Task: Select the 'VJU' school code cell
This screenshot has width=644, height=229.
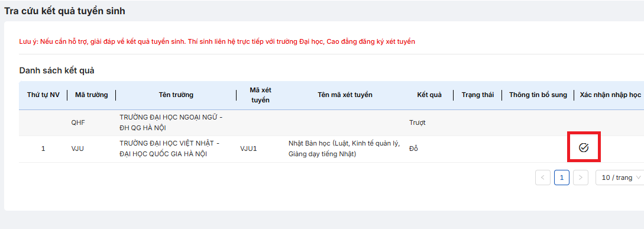Action: click(77, 149)
